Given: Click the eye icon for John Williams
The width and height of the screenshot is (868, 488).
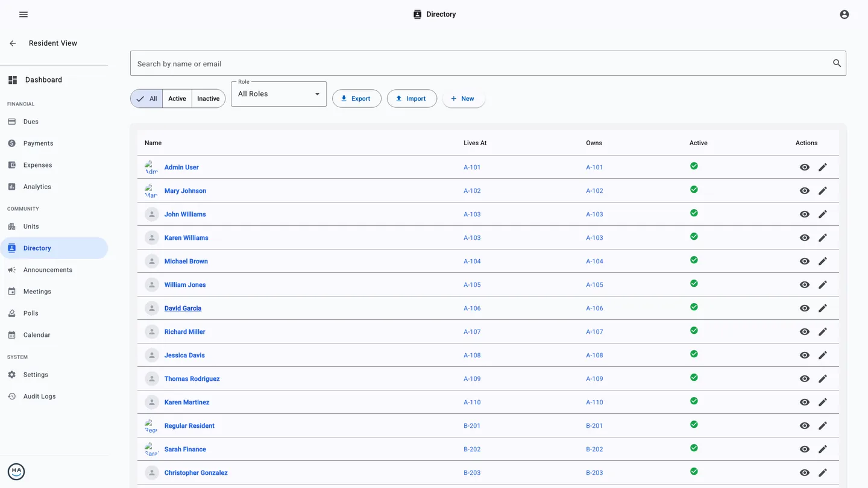Looking at the screenshot, I should tap(805, 214).
